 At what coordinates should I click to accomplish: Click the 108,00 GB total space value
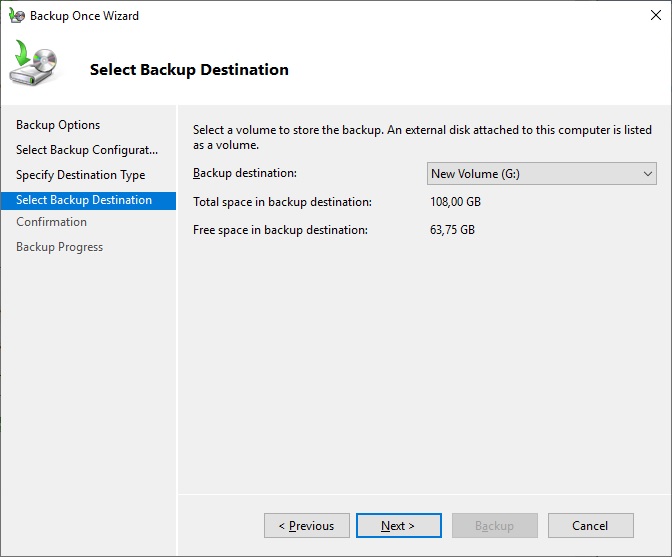coord(455,202)
